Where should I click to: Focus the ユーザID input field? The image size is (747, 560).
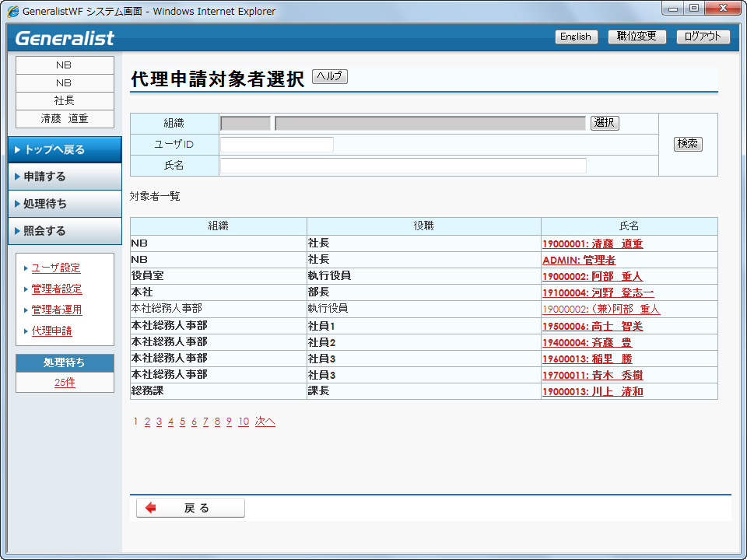click(x=276, y=145)
